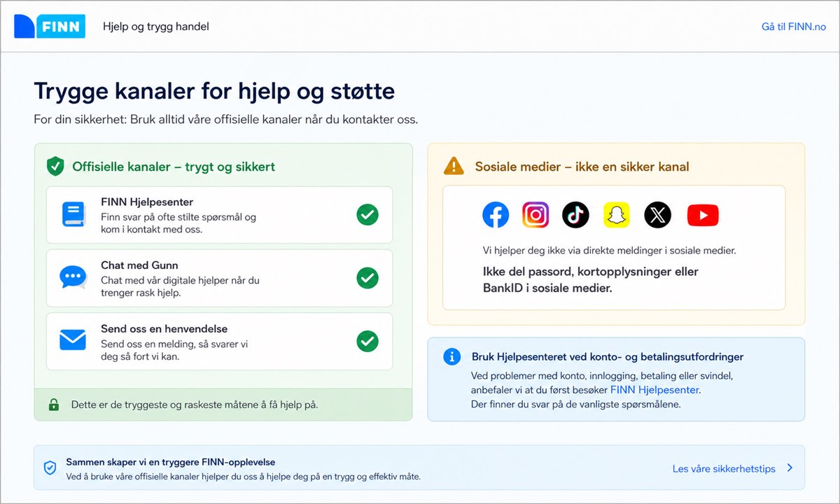This screenshot has height=504, width=840.
Task: Open the FINN Hjelpesenter card title
Action: click(x=147, y=202)
